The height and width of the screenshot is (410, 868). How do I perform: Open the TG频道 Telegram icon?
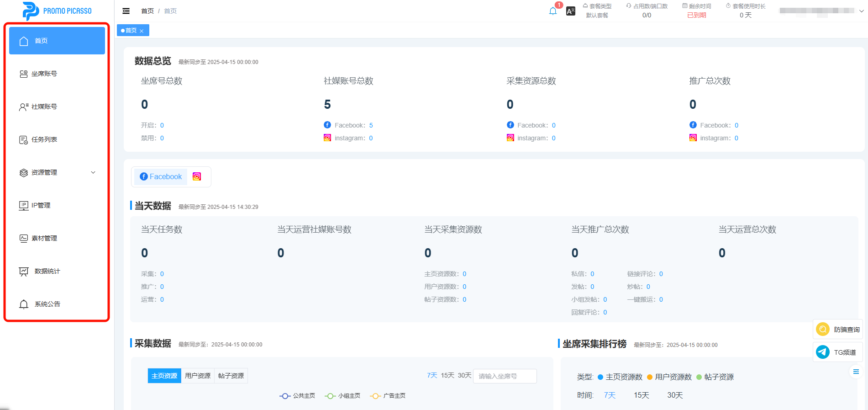[x=823, y=352]
